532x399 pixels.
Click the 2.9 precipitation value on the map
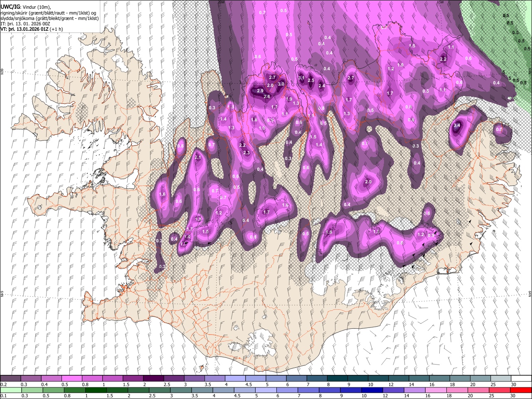(x=260, y=91)
